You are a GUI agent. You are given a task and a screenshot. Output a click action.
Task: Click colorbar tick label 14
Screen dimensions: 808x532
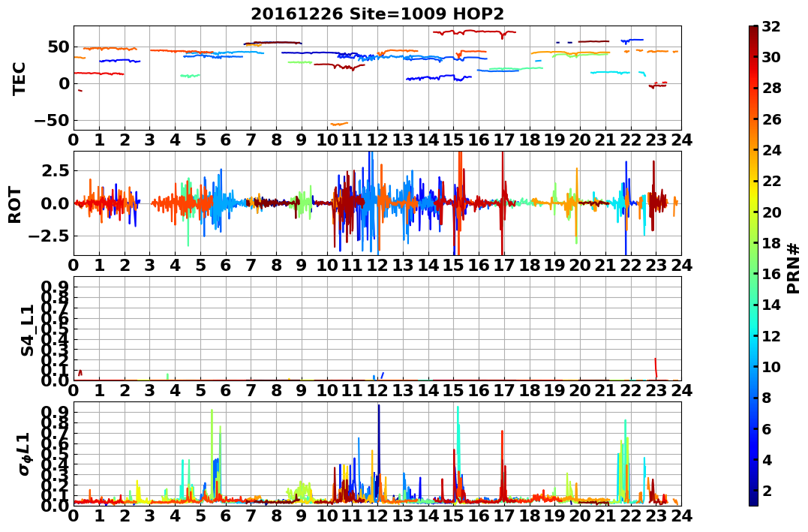[x=771, y=305]
